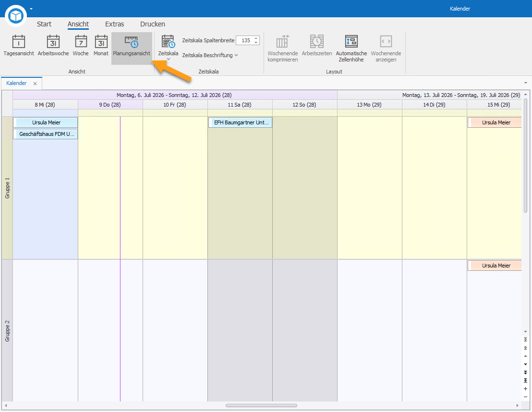
Task: Click the 10 Fr (28) day header
Action: point(175,105)
